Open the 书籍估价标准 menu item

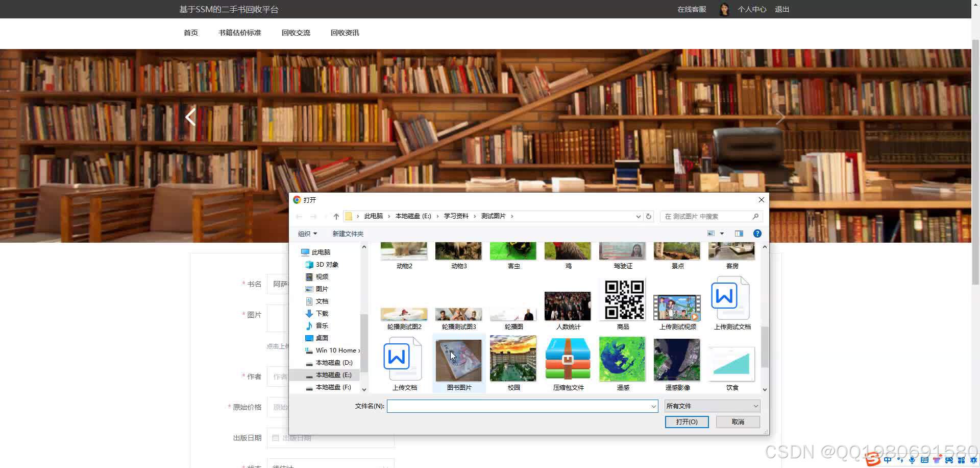coord(239,33)
